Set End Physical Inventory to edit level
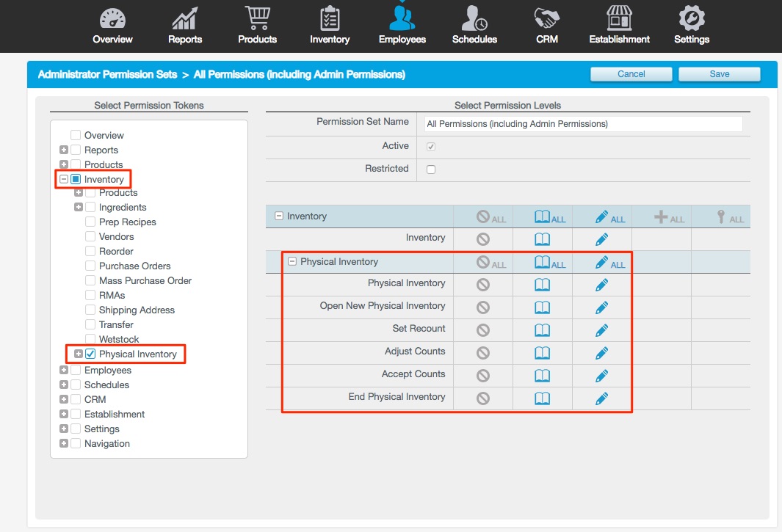 tap(601, 398)
